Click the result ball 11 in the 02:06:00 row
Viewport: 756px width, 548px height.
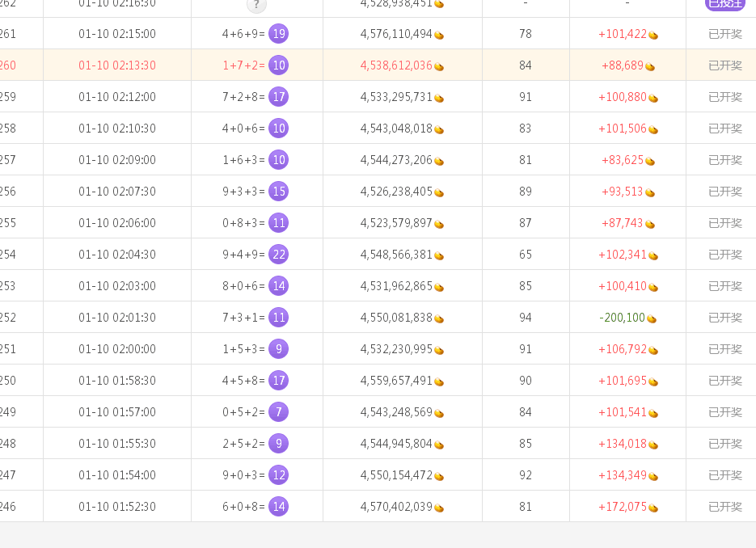279,222
